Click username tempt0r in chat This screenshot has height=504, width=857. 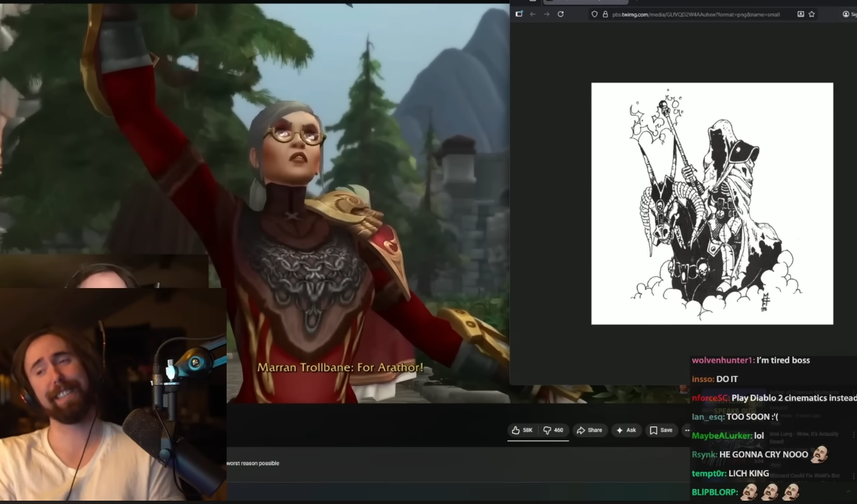click(709, 473)
